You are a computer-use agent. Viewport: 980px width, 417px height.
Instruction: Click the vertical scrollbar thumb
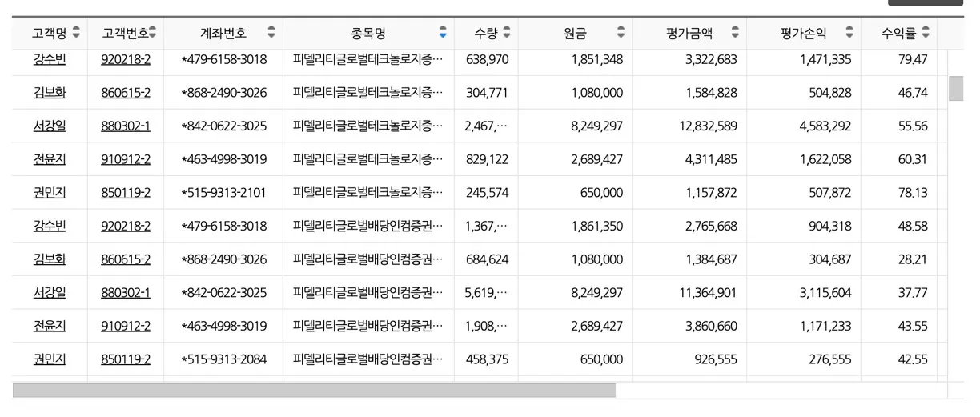(x=956, y=88)
